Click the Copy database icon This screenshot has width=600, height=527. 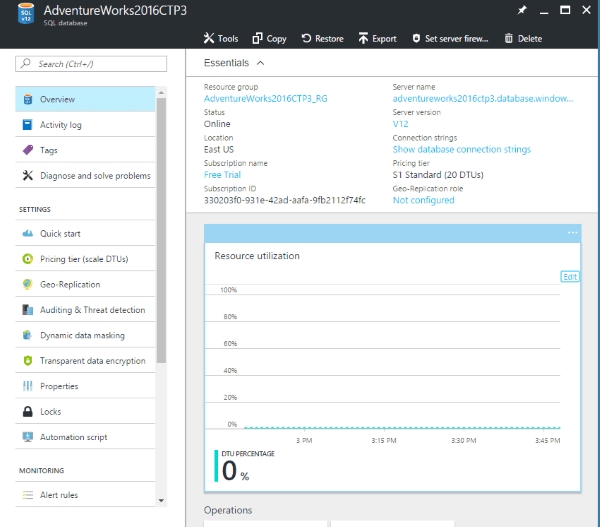(257, 39)
